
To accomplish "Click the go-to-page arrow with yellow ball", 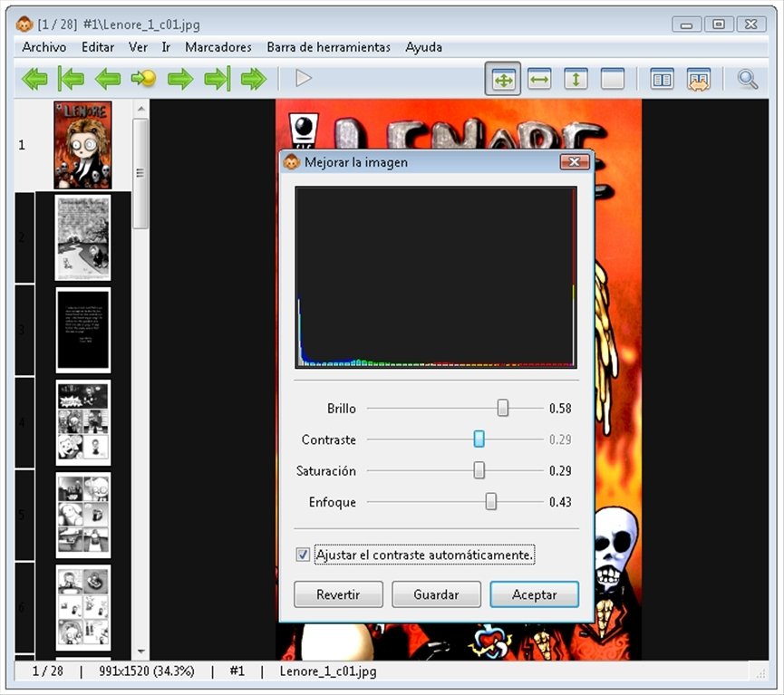I will tap(143, 79).
